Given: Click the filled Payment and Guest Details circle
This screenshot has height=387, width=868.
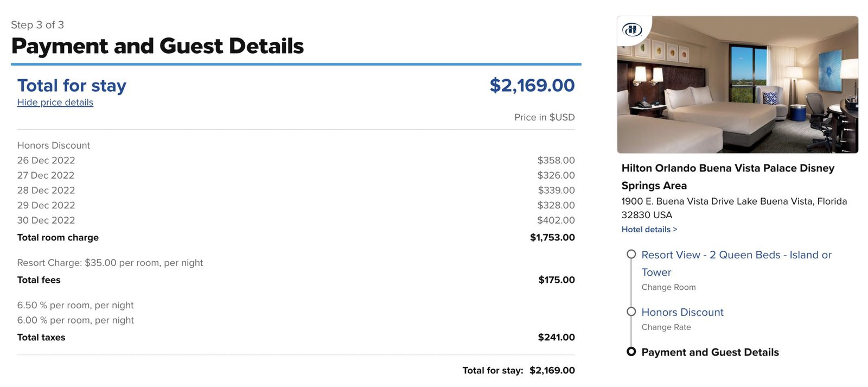Looking at the screenshot, I should pos(631,352).
